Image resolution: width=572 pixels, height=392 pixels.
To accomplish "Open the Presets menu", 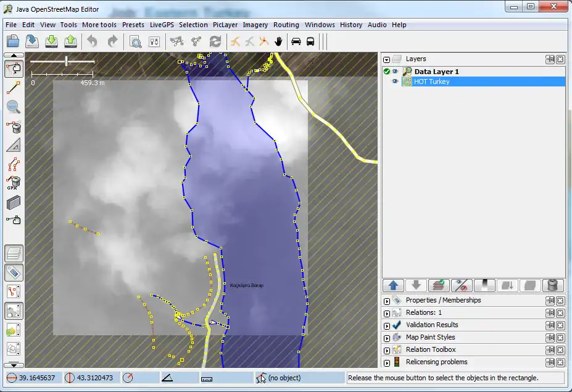I will point(133,25).
